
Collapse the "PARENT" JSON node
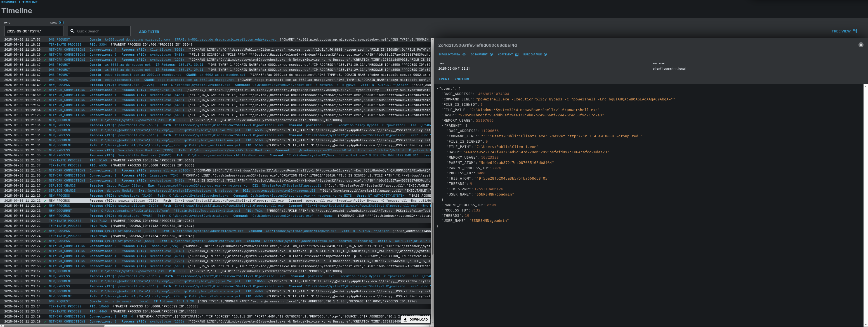[x=443, y=125]
